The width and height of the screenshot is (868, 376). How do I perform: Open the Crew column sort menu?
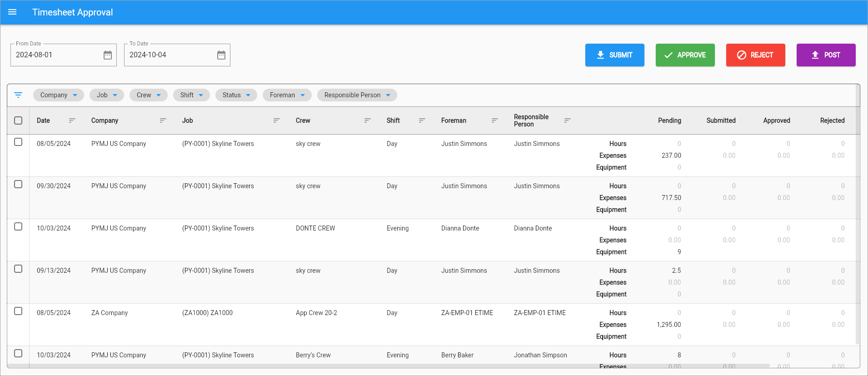pos(368,120)
